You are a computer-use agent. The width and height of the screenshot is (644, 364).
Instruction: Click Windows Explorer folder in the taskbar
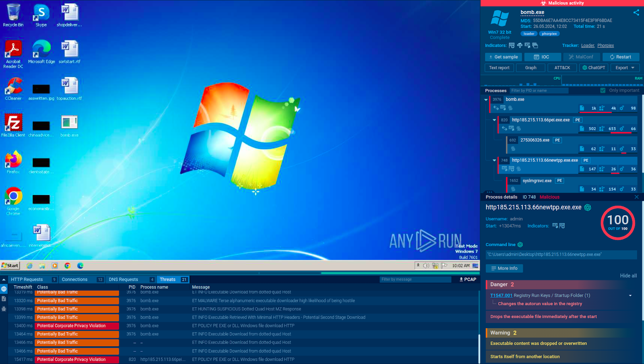click(x=42, y=265)
